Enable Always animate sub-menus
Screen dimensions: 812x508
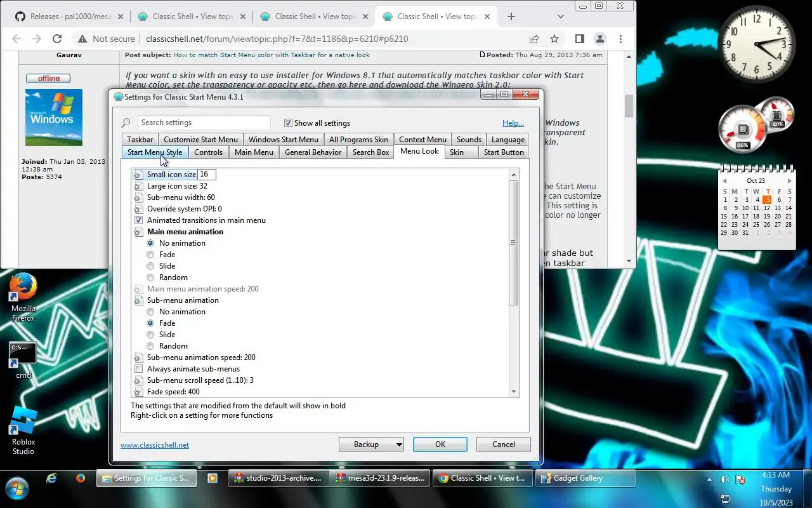pyautogui.click(x=138, y=369)
